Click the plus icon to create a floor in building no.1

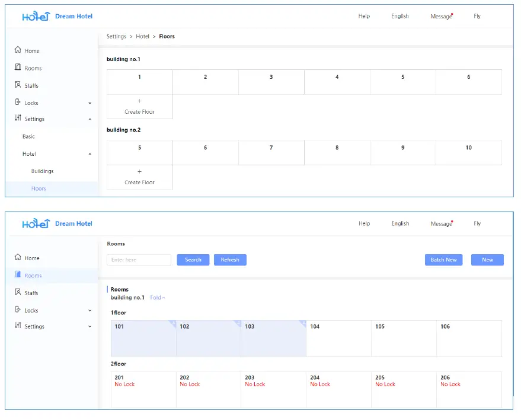click(x=139, y=101)
